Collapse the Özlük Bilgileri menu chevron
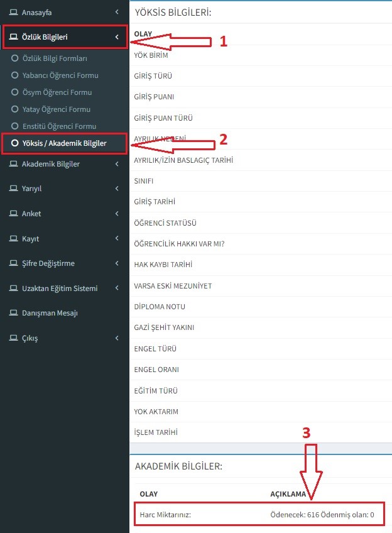This screenshot has height=533, width=392. [x=117, y=37]
